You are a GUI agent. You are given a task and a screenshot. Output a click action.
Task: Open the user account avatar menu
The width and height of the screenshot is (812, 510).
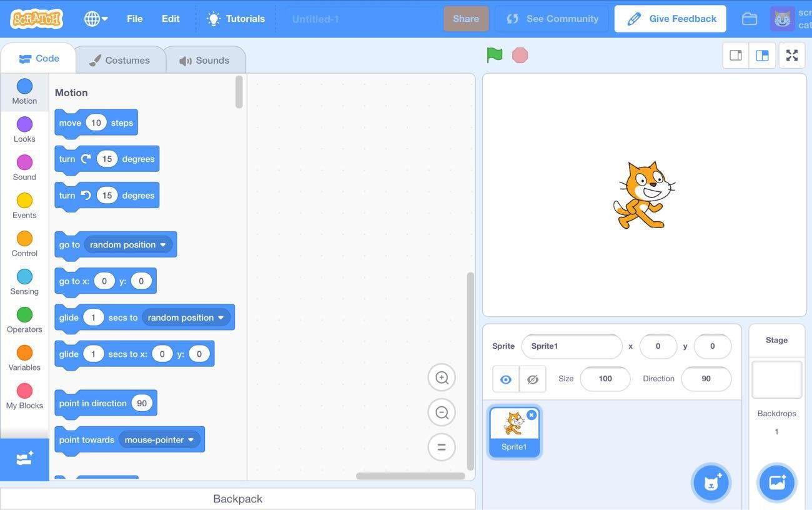click(x=782, y=19)
